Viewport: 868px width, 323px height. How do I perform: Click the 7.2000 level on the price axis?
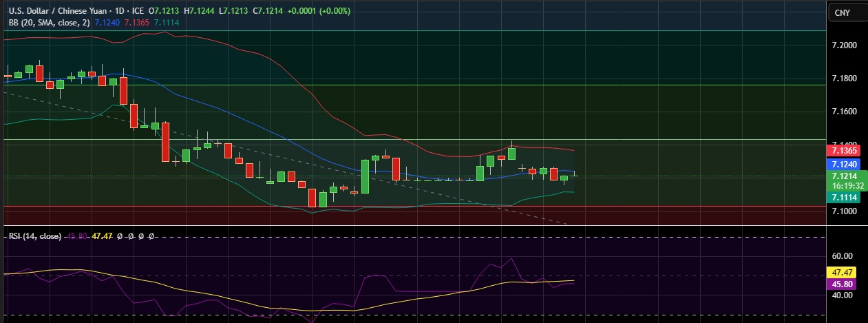844,45
